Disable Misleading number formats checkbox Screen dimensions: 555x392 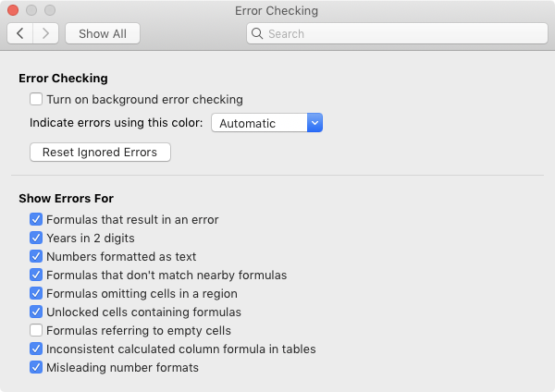pyautogui.click(x=36, y=367)
